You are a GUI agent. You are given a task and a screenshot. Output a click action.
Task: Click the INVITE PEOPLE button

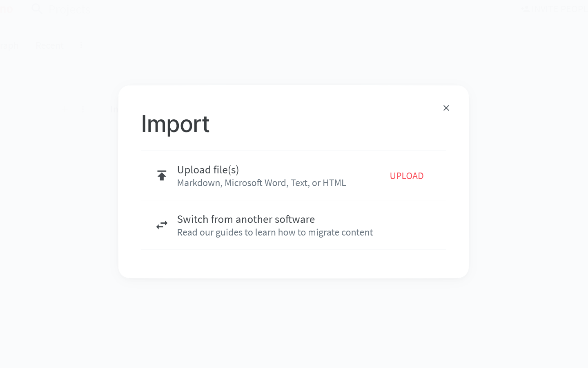555,9
